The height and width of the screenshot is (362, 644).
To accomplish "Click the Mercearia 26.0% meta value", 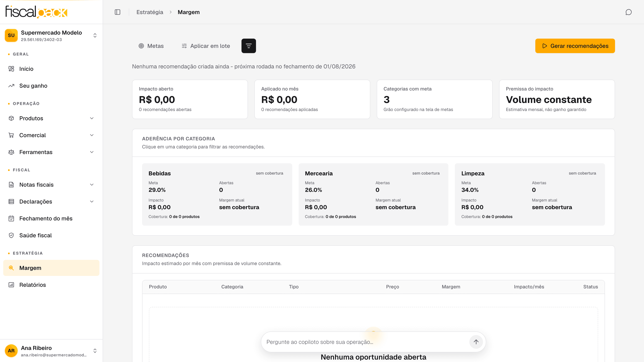I will [314, 190].
